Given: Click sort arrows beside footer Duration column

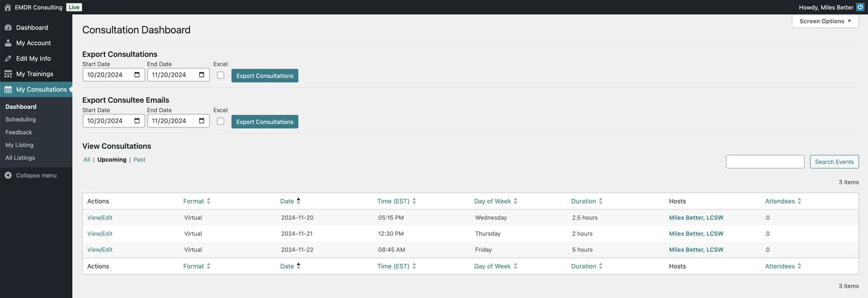Looking at the screenshot, I should [601, 266].
